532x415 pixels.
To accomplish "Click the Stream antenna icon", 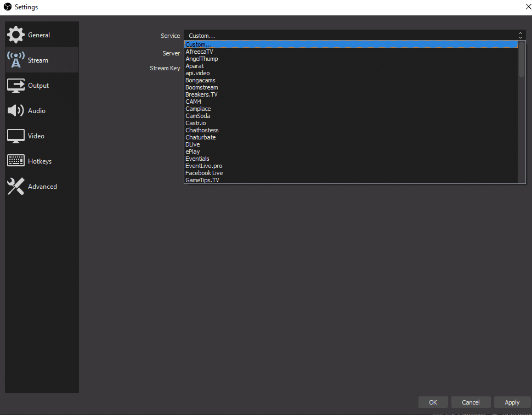I will (x=16, y=60).
